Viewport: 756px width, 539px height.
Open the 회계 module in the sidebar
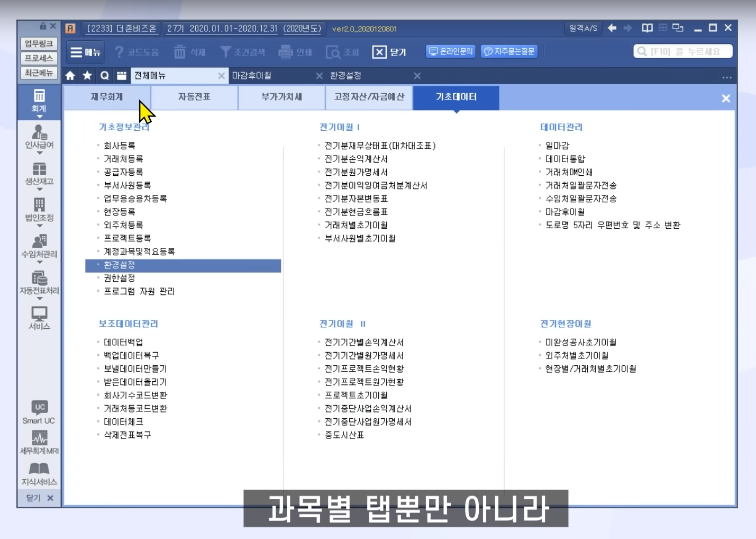[39, 100]
